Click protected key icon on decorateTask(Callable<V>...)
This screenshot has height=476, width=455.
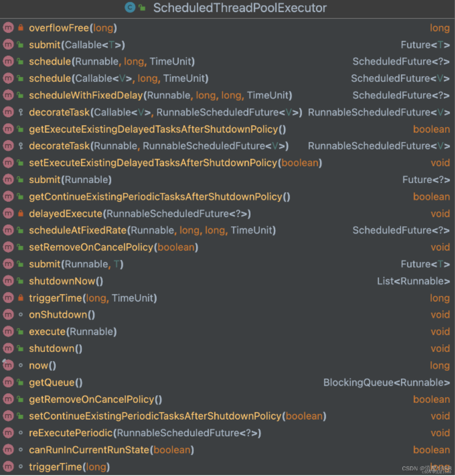tap(21, 112)
